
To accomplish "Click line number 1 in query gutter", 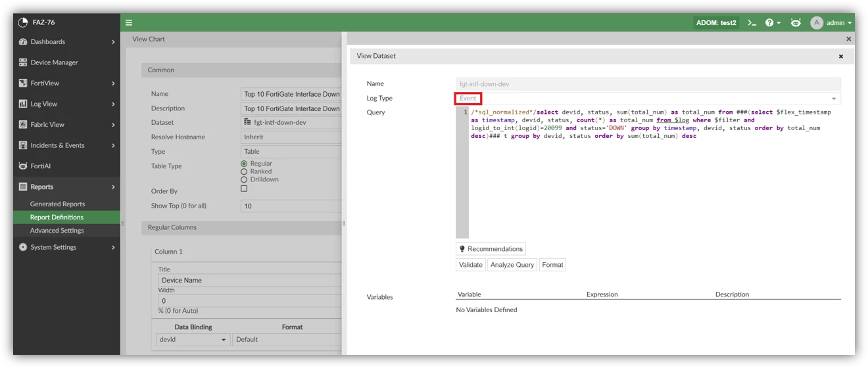I will click(x=466, y=112).
